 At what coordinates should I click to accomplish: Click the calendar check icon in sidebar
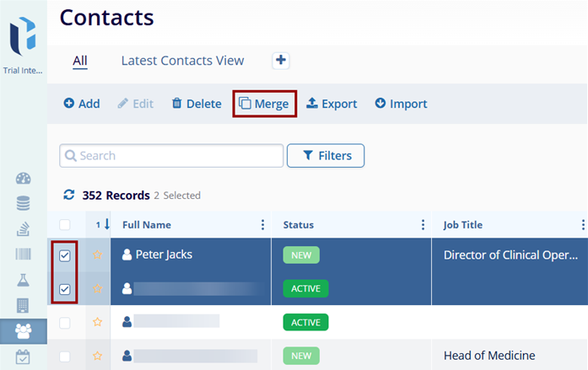23,357
